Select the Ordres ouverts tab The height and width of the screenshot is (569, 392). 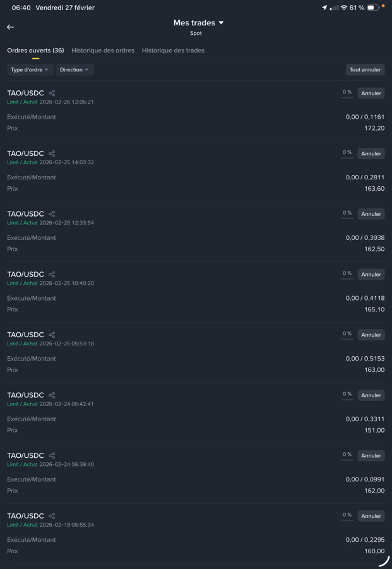35,51
